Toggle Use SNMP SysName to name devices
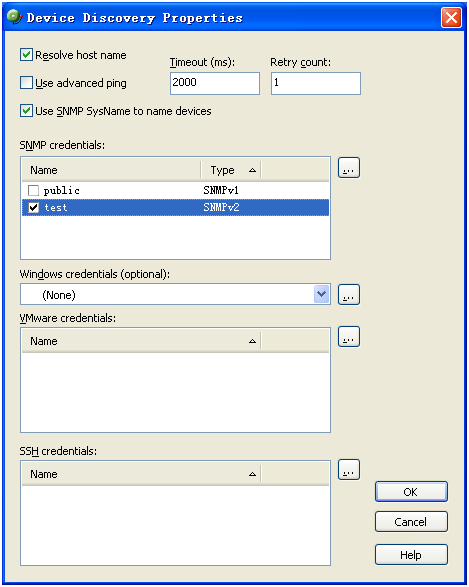 coord(26,111)
